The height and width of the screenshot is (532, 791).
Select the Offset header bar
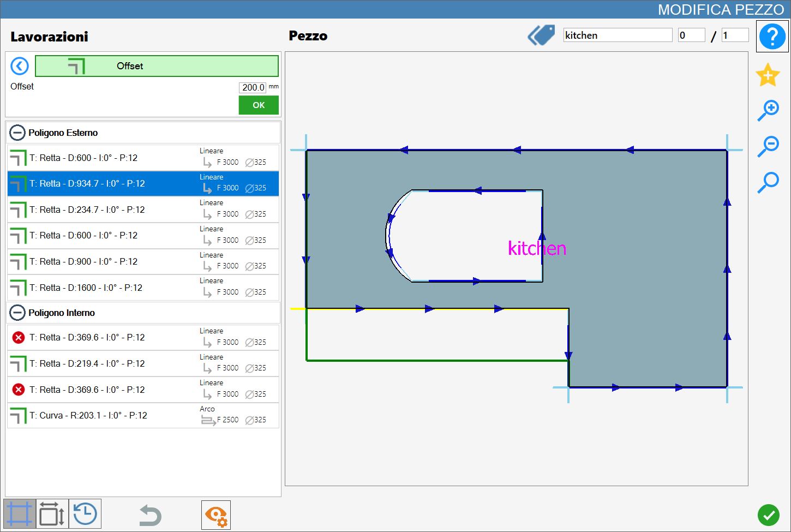pos(157,66)
